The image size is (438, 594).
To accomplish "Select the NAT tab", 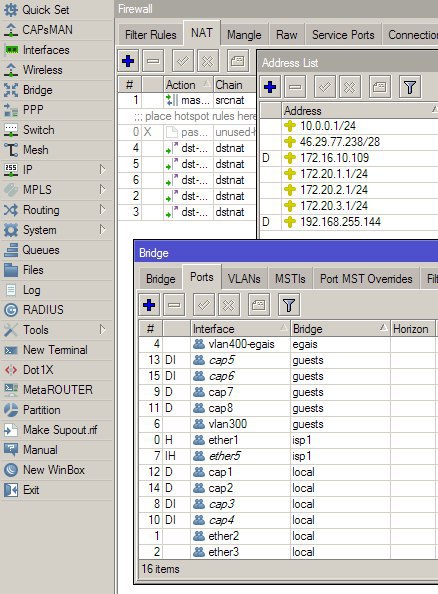I will pos(202,33).
